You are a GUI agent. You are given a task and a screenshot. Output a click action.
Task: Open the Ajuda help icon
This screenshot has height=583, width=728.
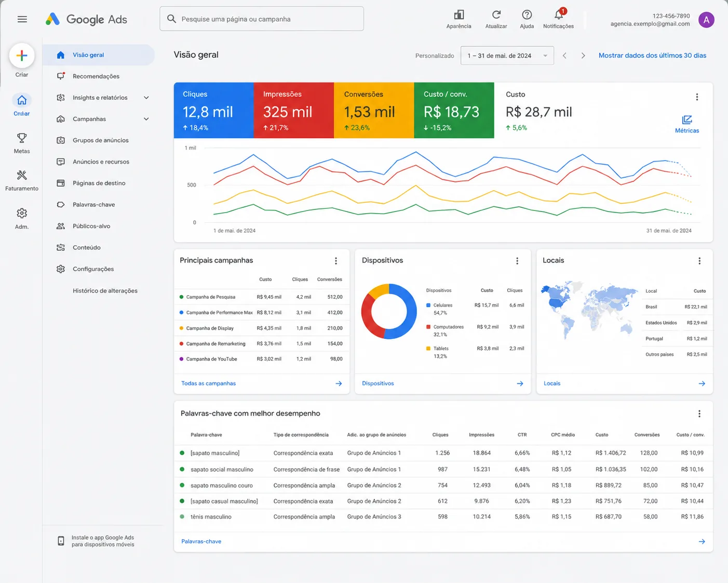[527, 15]
